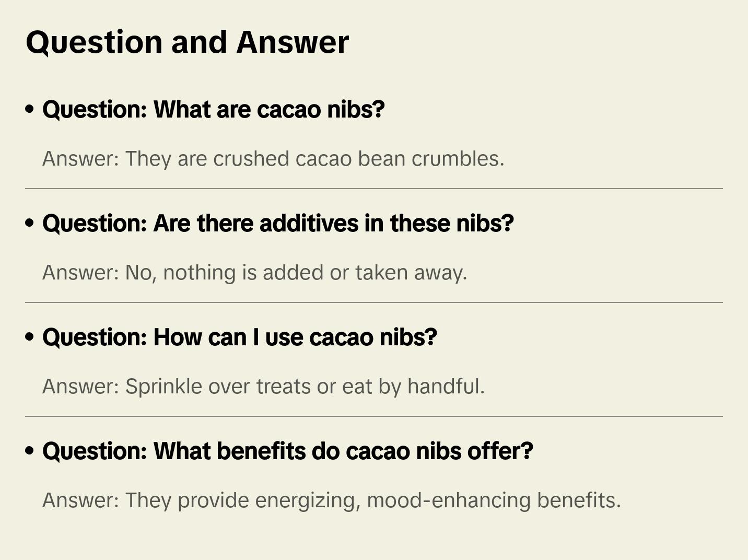This screenshot has height=560, width=748.
Task: Select the 'Sprinkle over treats' answer text
Action: (x=263, y=387)
